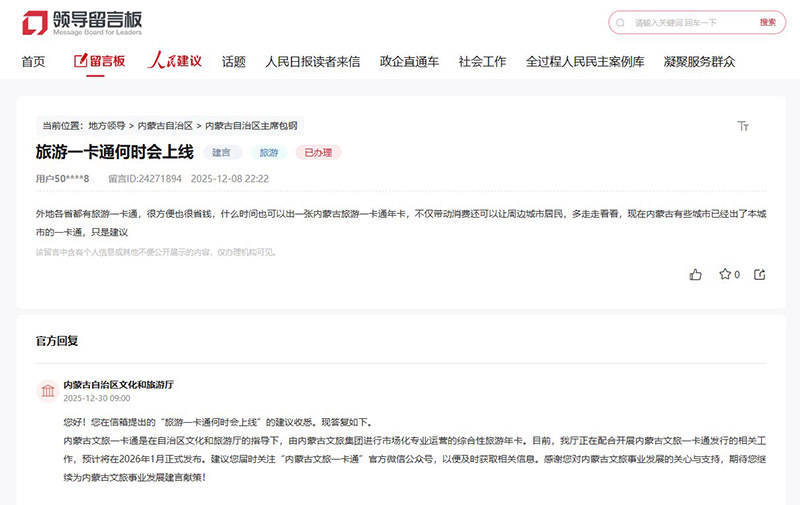Navigate to 政企直通车
Image resolution: width=800 pixels, height=505 pixels.
point(409,61)
